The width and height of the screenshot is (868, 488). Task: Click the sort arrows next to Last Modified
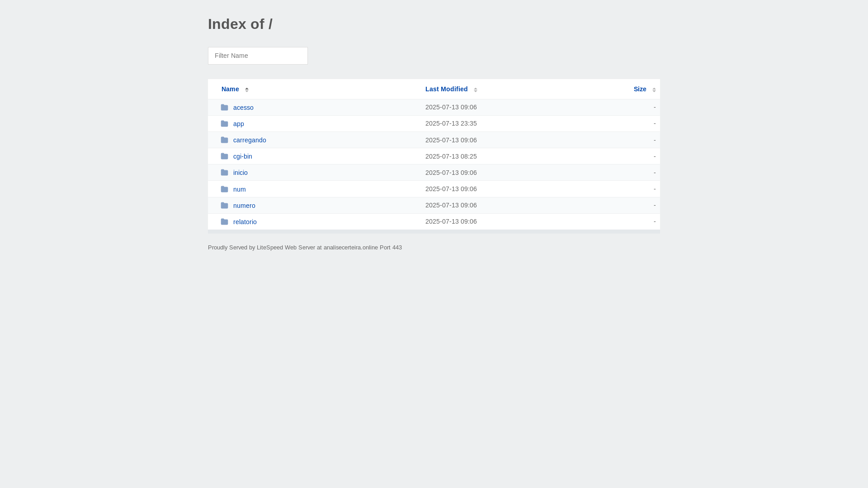(x=476, y=89)
